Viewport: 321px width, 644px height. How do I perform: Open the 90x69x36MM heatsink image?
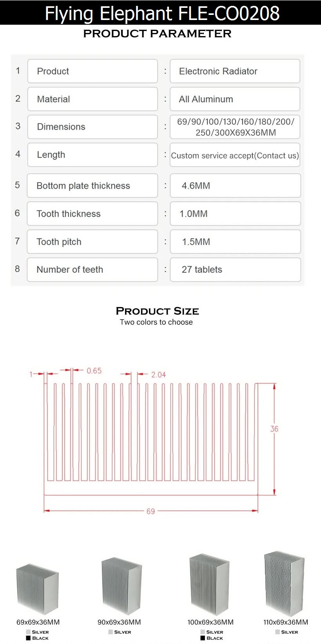tap(122, 586)
